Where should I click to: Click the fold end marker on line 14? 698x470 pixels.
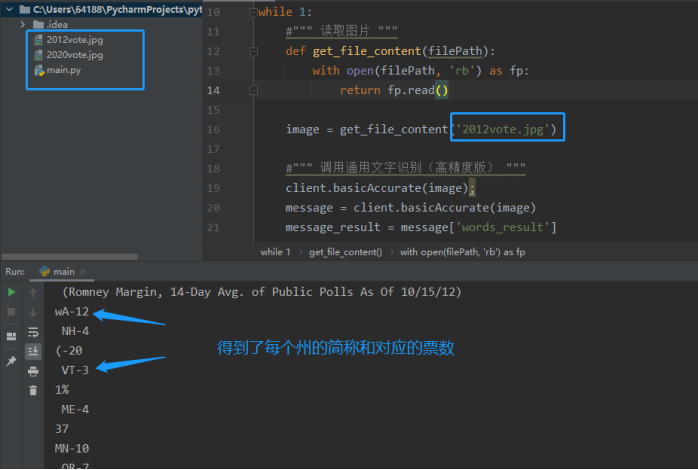tap(253, 90)
